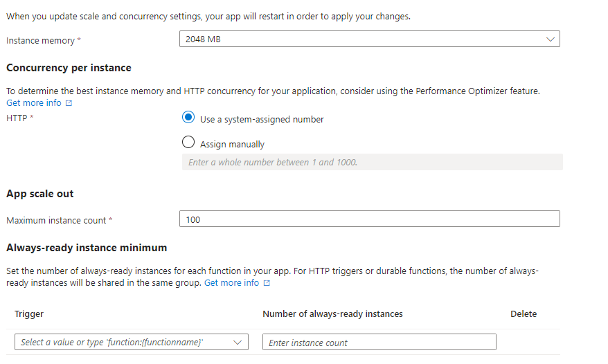Screen dimensions: 608x364
Task: Click the Instance memory label
Action: [40, 40]
